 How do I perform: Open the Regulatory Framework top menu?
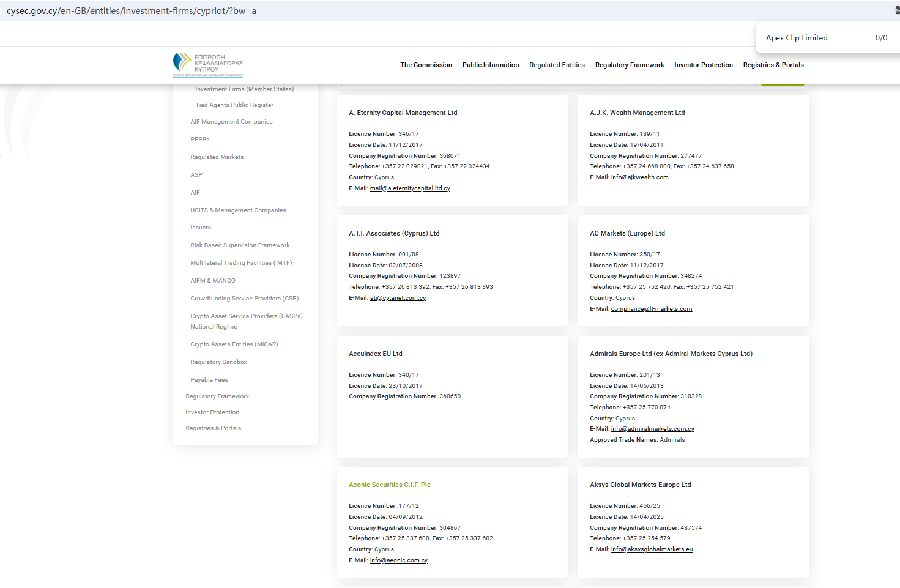629,65
